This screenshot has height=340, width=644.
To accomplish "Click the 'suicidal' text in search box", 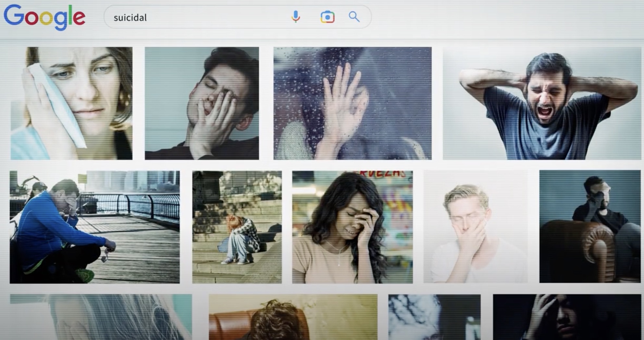I will pyautogui.click(x=130, y=18).
